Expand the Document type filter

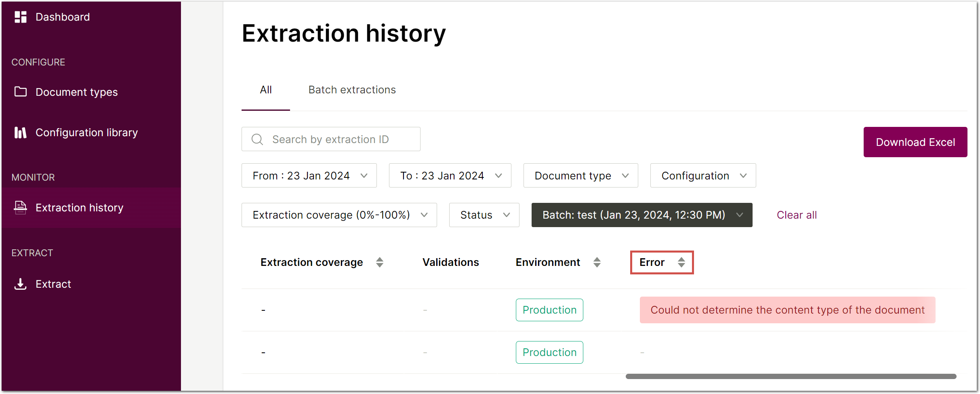coord(580,175)
